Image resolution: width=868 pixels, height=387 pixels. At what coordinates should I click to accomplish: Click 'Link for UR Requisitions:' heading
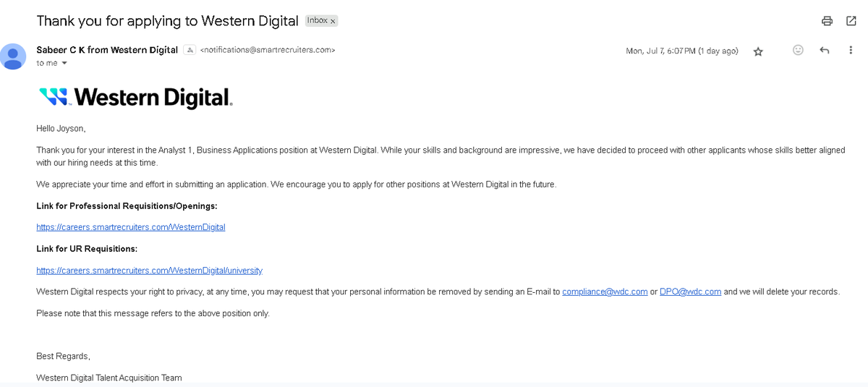pos(87,249)
